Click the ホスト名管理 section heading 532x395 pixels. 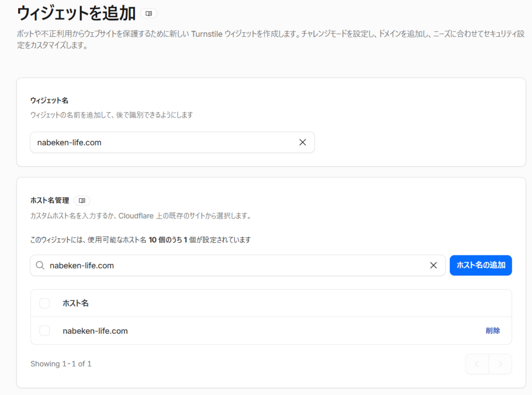(x=50, y=200)
